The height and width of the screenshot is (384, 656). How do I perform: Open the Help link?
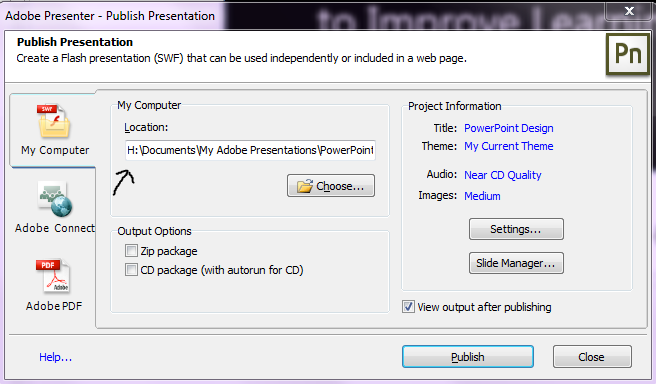pyautogui.click(x=56, y=357)
